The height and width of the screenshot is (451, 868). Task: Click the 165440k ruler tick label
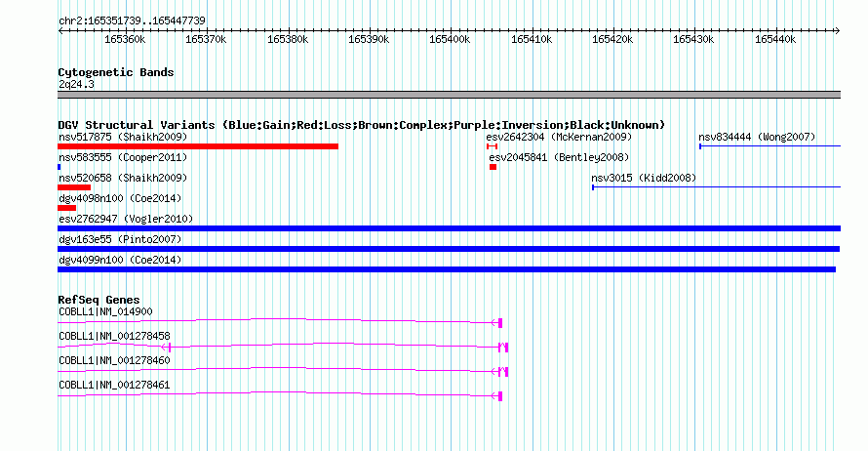(x=775, y=39)
